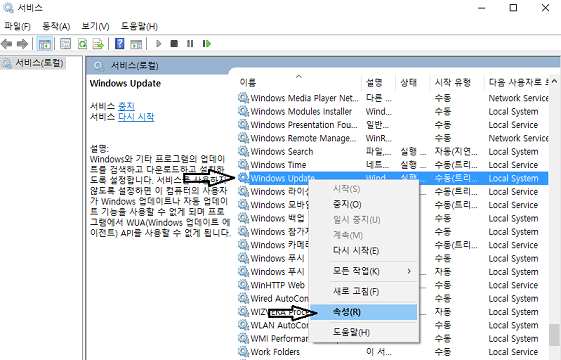Click the list scrollbar up arrow
The width and height of the screenshot is (561, 360).
pyautogui.click(x=554, y=82)
